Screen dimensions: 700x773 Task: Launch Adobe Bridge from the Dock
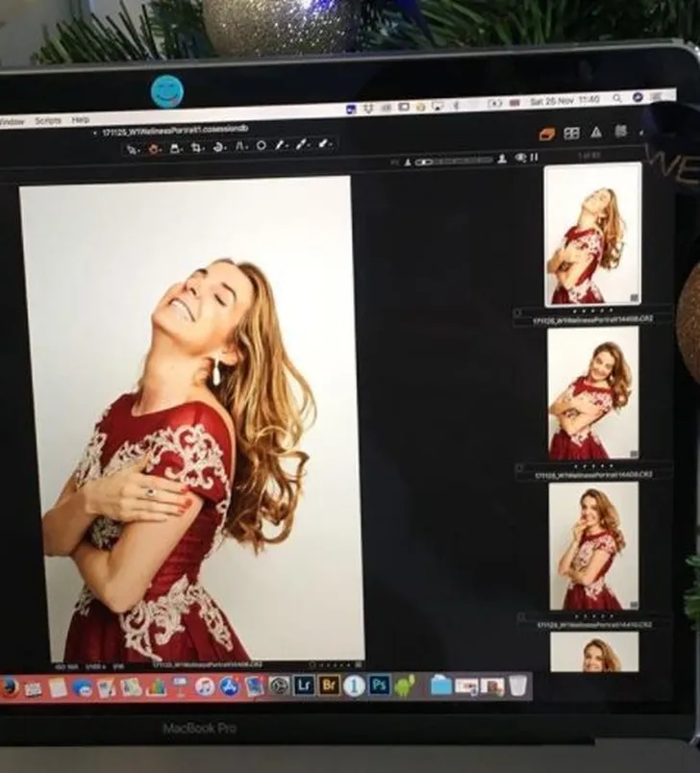(x=329, y=686)
